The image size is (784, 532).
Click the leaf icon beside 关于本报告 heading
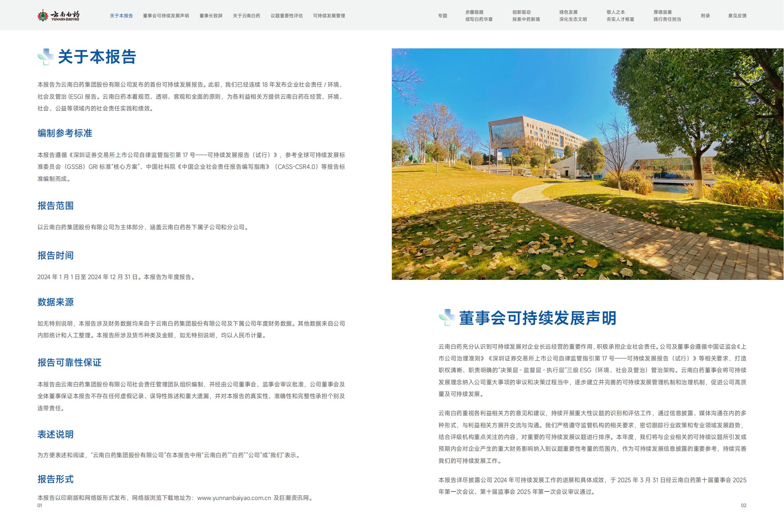(x=46, y=57)
